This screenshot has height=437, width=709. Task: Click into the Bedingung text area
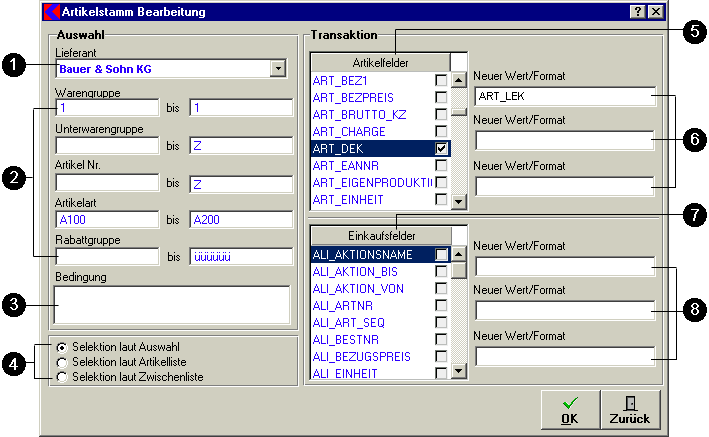point(172,305)
